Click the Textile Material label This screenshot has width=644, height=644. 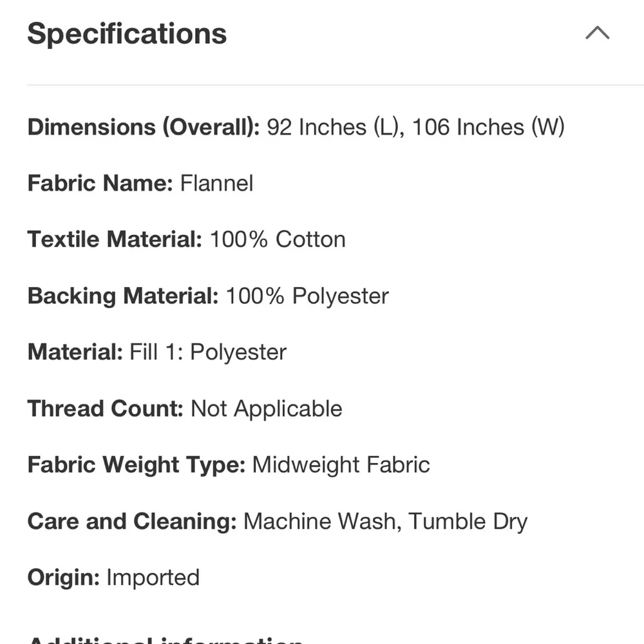pyautogui.click(x=115, y=240)
